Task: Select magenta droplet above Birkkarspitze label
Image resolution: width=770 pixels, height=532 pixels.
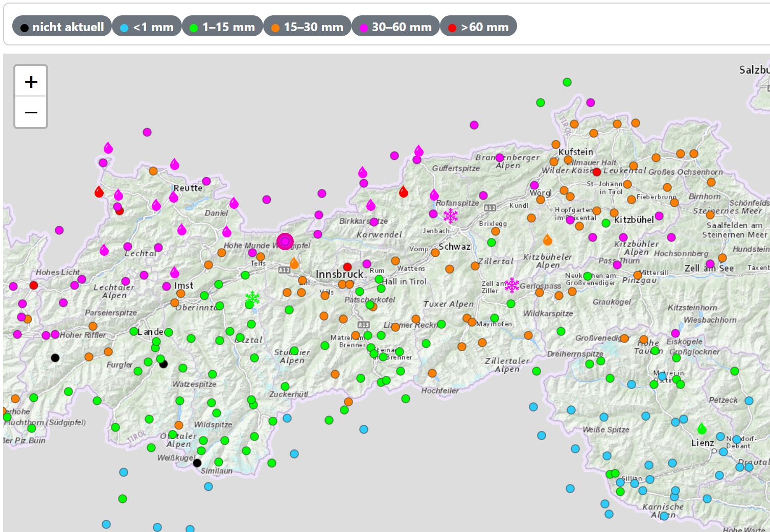Action: coord(371,205)
